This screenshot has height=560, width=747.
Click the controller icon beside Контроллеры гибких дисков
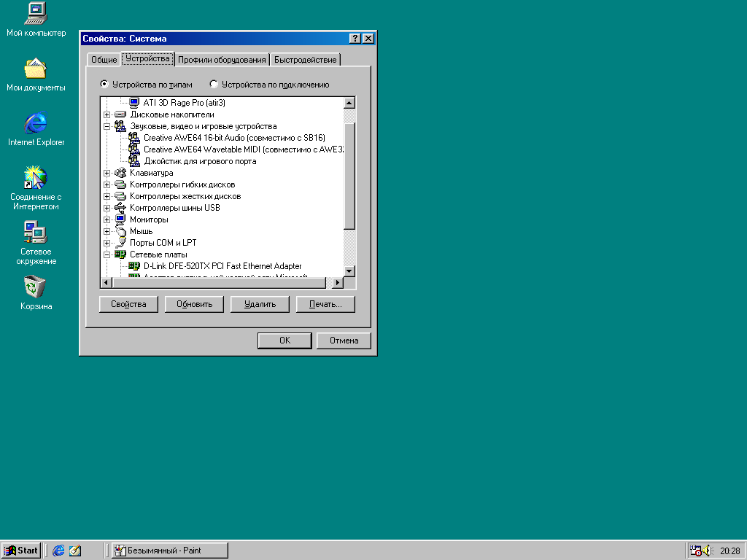tap(120, 184)
